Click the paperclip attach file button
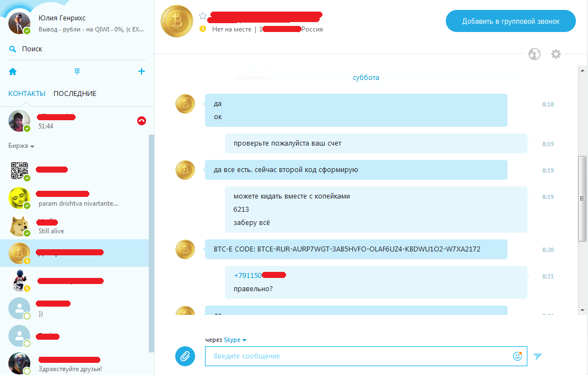The height and width of the screenshot is (375, 588). pyautogui.click(x=185, y=356)
